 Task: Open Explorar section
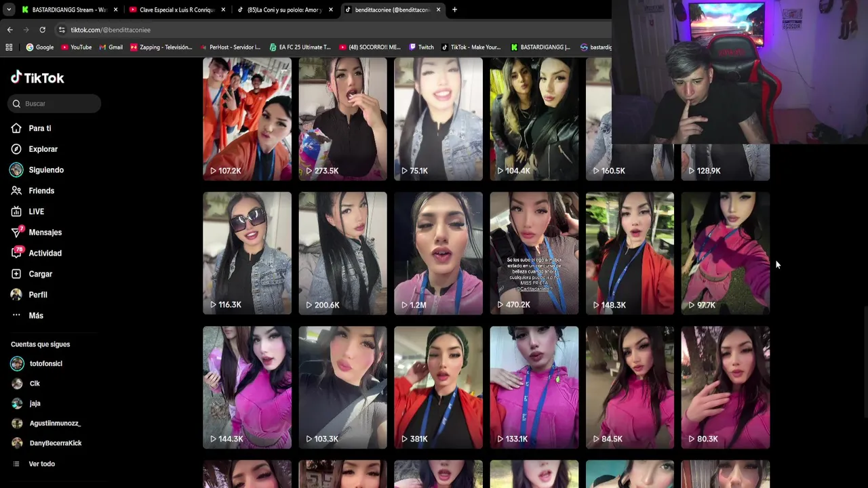(x=35, y=149)
